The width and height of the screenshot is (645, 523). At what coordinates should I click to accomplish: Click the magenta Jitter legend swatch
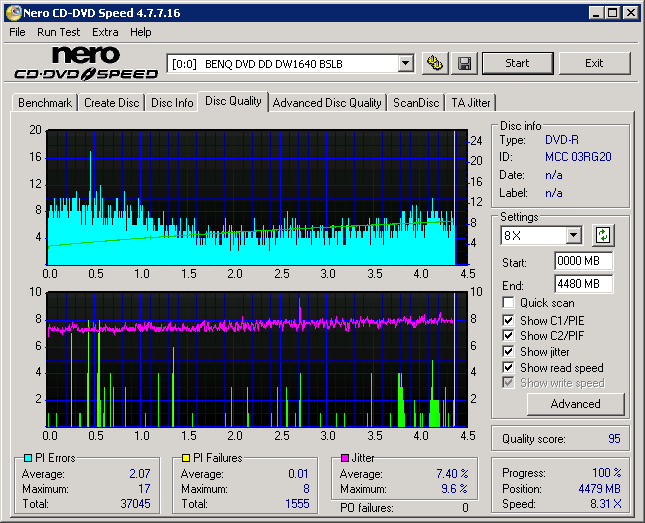(x=344, y=458)
